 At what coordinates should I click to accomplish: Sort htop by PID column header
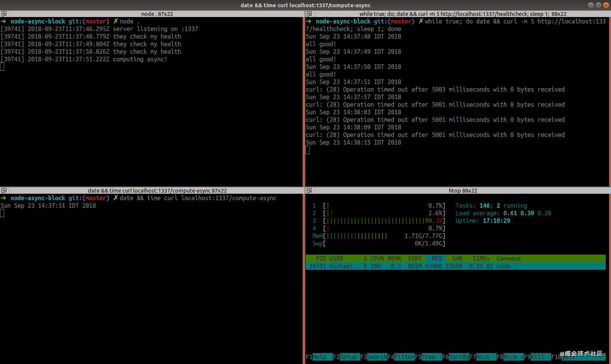(321, 258)
